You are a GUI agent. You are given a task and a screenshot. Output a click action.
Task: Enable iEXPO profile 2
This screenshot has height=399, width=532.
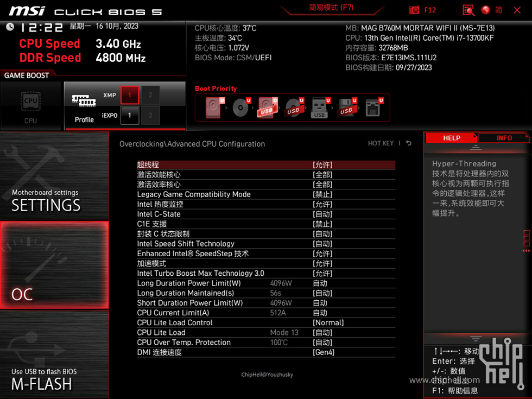tap(150, 115)
